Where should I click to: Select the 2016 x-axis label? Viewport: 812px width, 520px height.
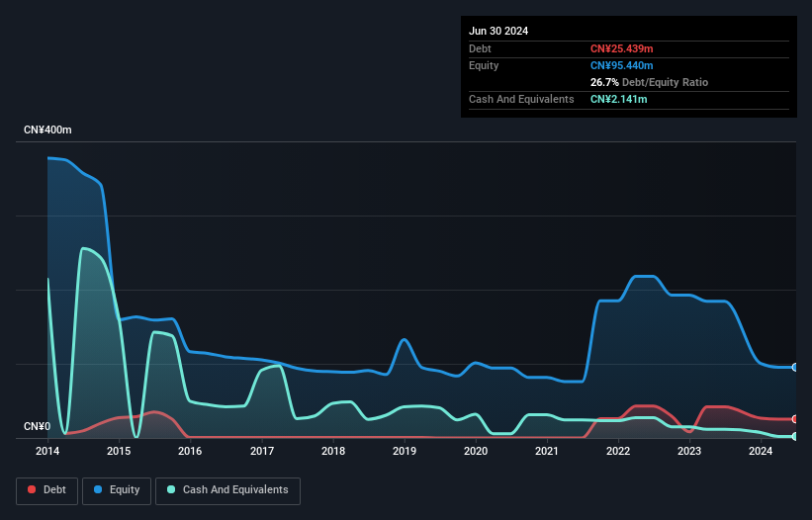tap(190, 451)
